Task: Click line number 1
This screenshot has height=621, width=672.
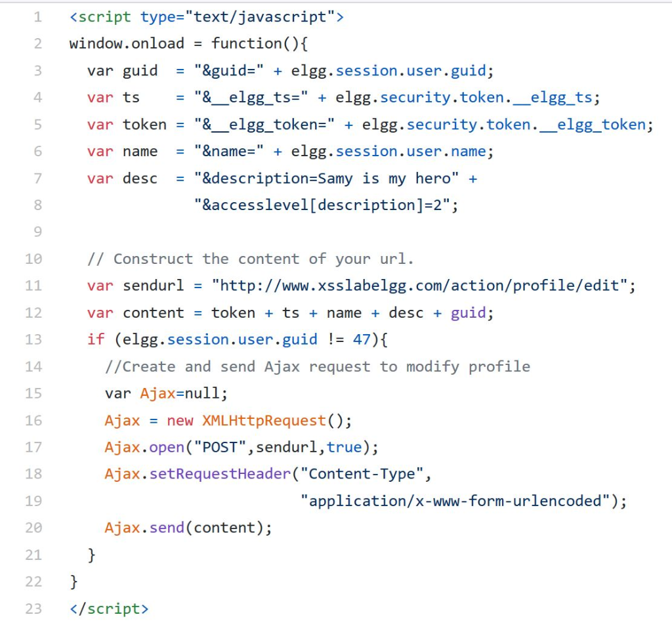Action: click(37, 17)
